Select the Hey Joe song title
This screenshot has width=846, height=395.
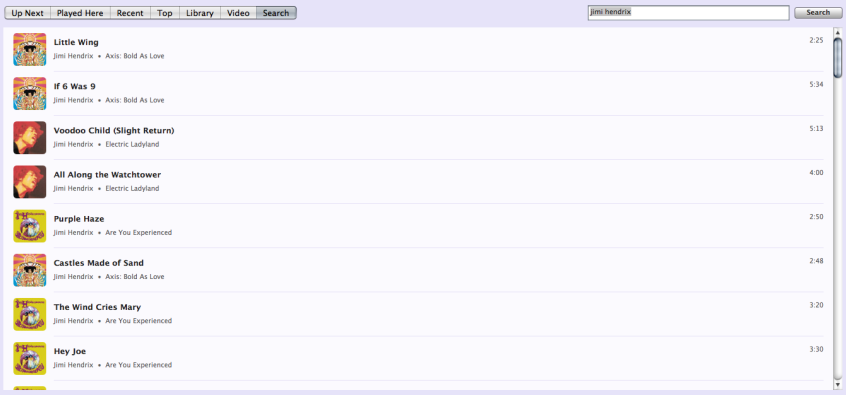tap(70, 352)
